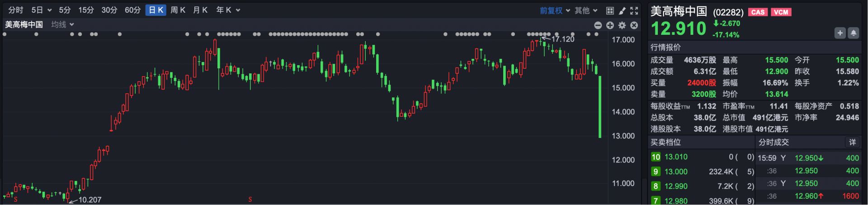Select the drawing brush tool
This screenshot has width=868, height=205.
622,10
